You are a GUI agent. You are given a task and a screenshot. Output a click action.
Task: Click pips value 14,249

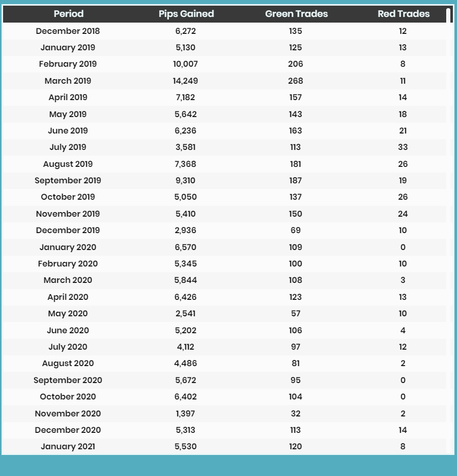(185, 81)
